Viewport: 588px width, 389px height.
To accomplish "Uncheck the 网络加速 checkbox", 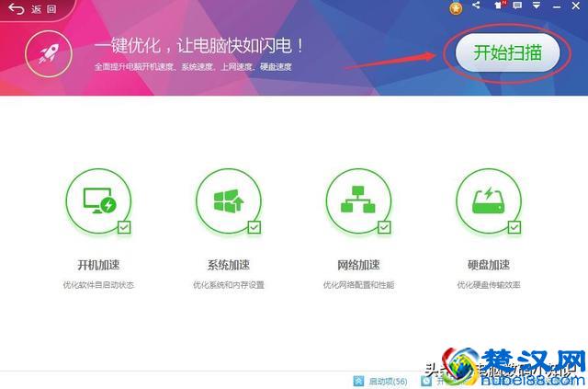I will pyautogui.click(x=384, y=227).
